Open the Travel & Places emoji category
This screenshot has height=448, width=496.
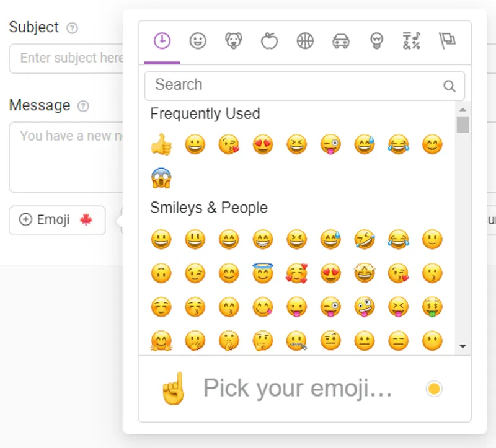[341, 42]
